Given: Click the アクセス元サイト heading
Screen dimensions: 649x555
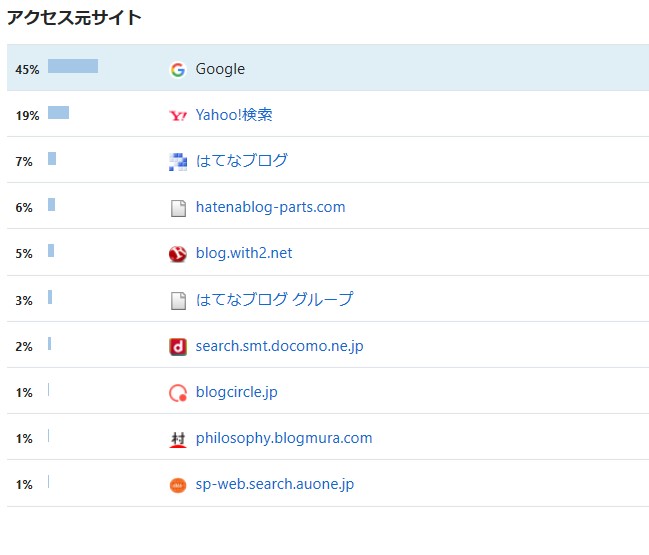Looking at the screenshot, I should [x=75, y=18].
